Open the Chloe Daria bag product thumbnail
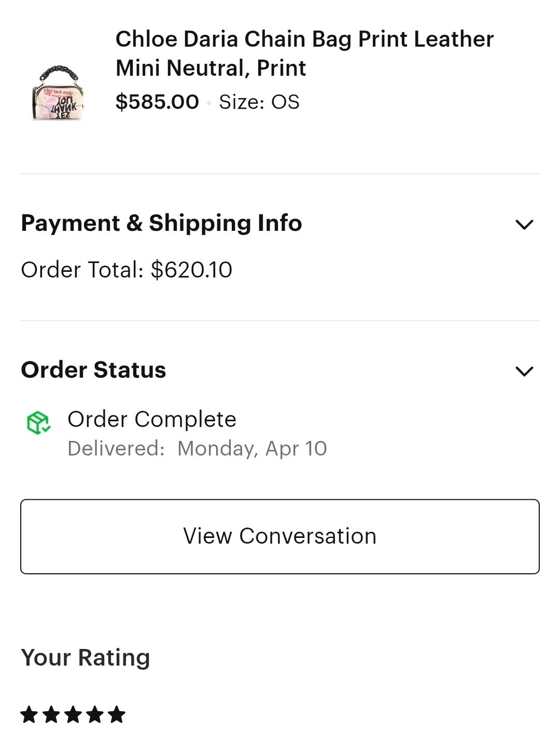This screenshot has height=747, width=560. 58,92
